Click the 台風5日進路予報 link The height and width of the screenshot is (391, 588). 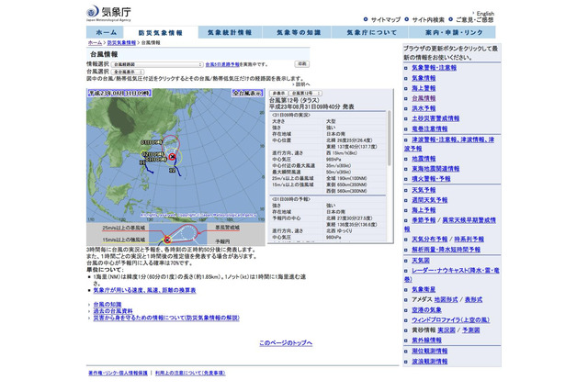pyautogui.click(x=222, y=64)
